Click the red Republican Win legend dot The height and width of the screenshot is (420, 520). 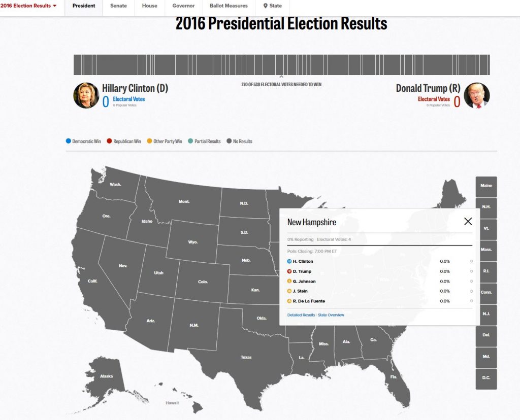pos(109,142)
